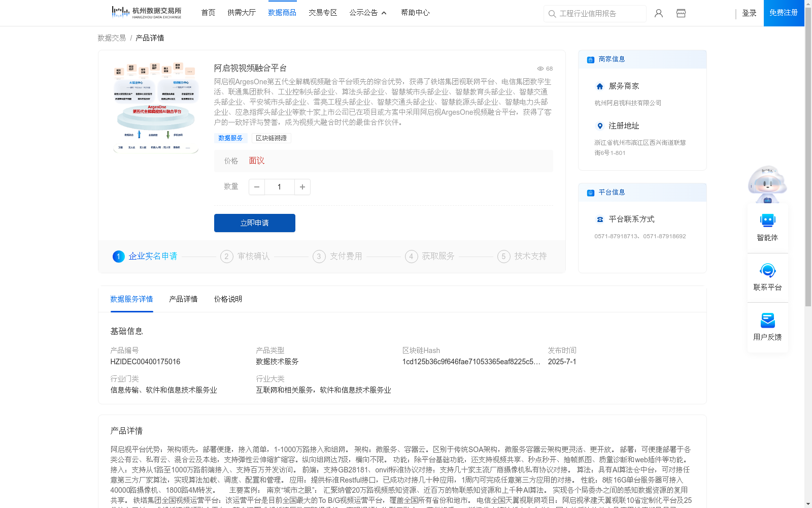The image size is (812, 508).
Task: Click the eye view-count icon
Action: (x=540, y=69)
